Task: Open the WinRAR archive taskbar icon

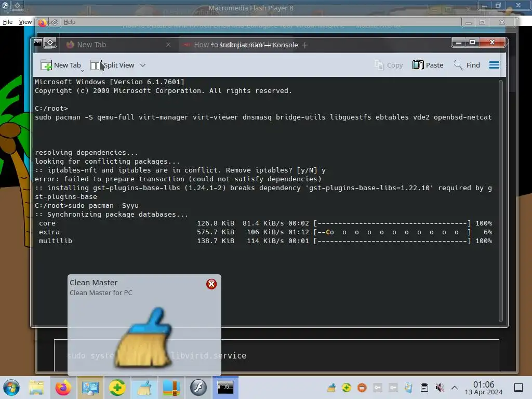Action: pyautogui.click(x=171, y=388)
